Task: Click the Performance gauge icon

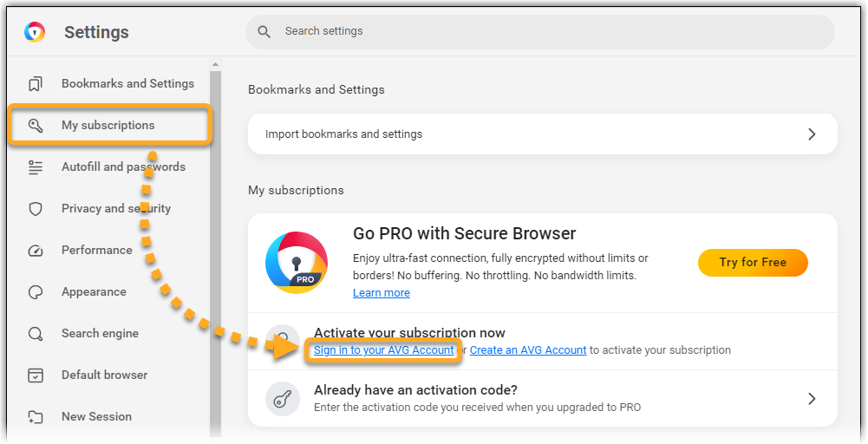Action: point(36,251)
